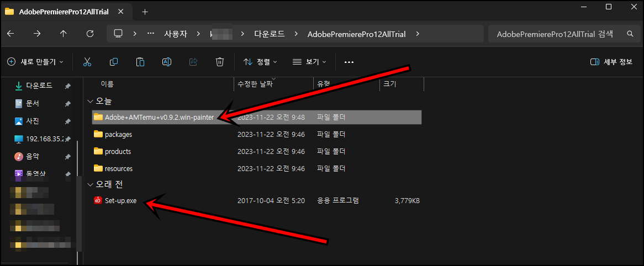Click the packages folder icon
Image resolution: width=644 pixels, height=266 pixels.
[98, 134]
